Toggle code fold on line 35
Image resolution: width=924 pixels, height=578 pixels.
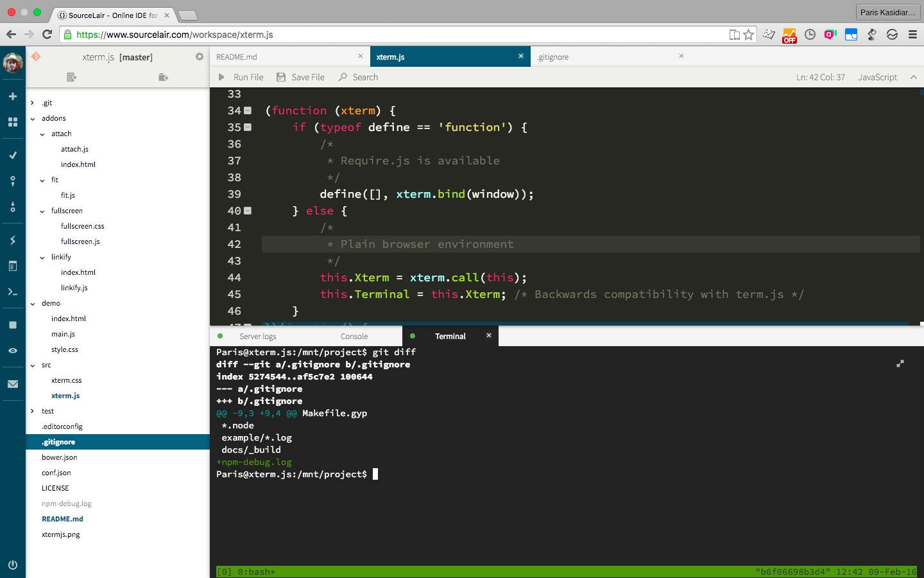(x=248, y=127)
